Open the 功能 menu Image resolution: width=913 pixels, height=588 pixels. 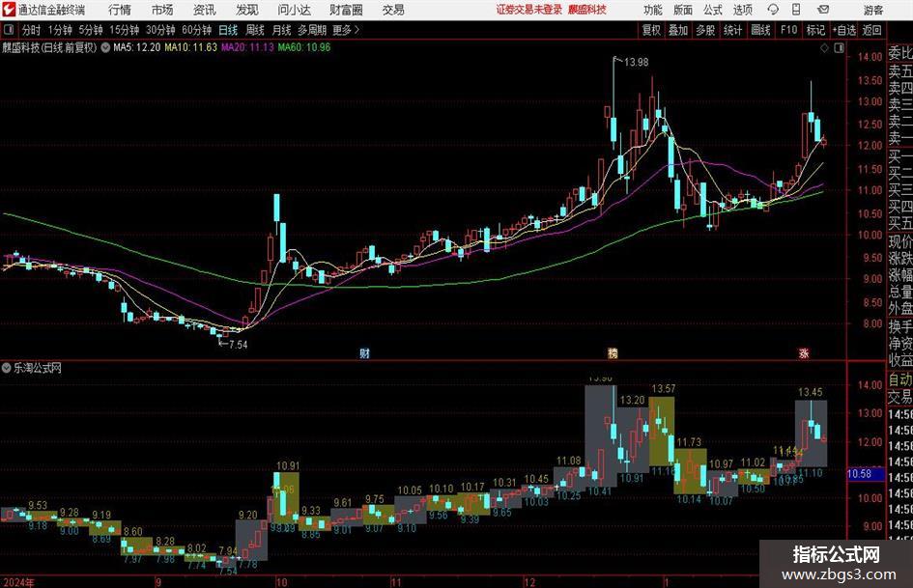pyautogui.click(x=653, y=10)
